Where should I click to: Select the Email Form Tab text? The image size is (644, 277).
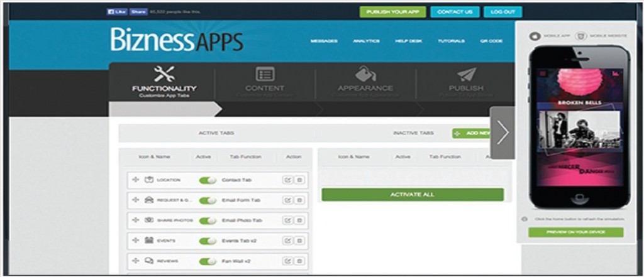241,200
